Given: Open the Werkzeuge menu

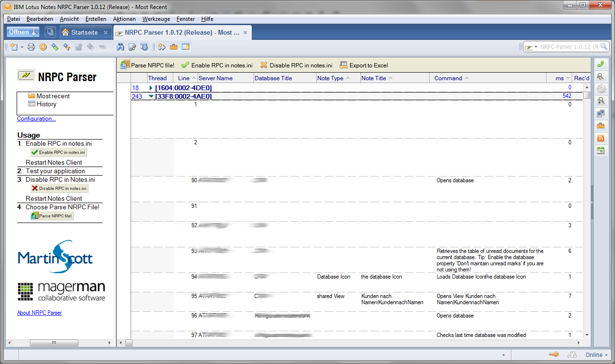Looking at the screenshot, I should [x=156, y=19].
